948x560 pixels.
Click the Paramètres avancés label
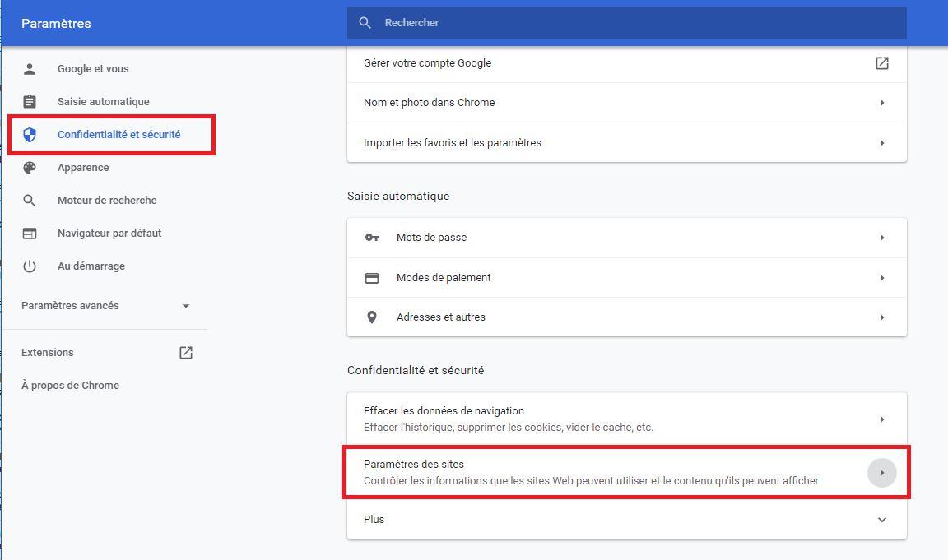click(70, 306)
